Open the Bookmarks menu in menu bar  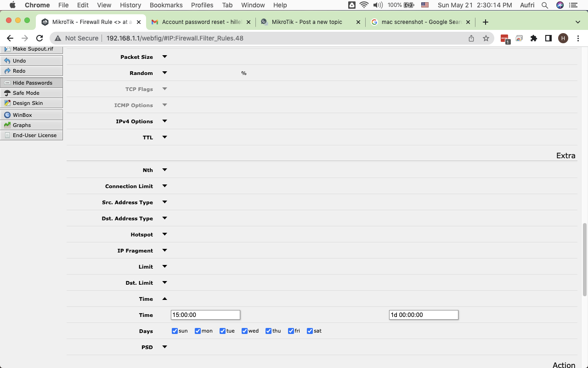[x=166, y=5]
